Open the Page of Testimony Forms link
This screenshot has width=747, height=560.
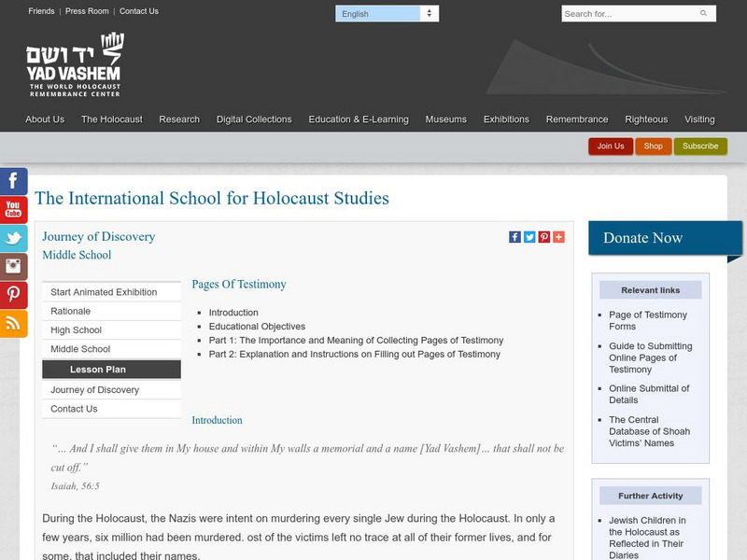(648, 321)
